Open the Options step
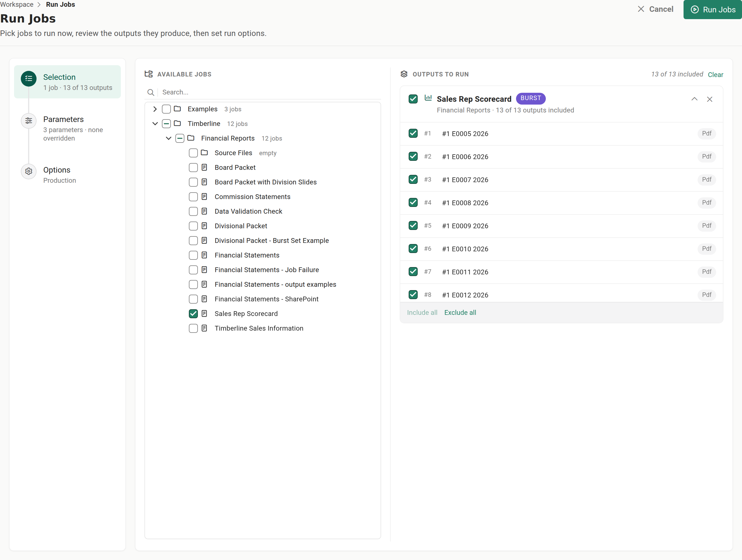The image size is (742, 560). [67, 175]
